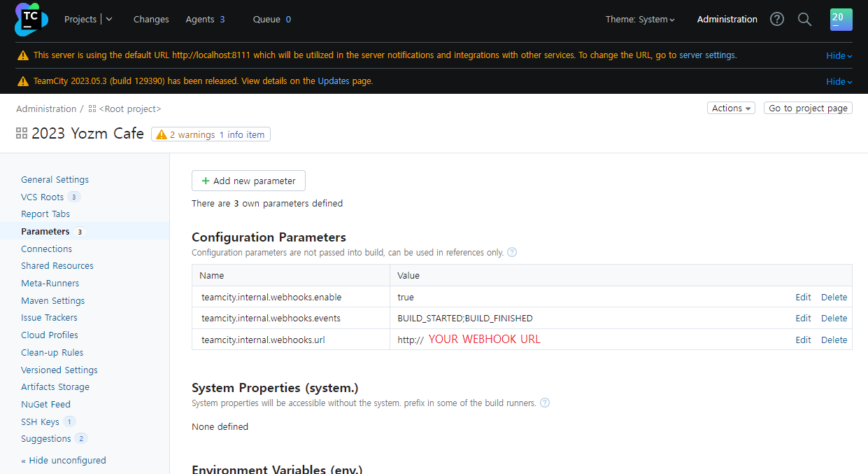Open SSH Keys in sidebar
The image size is (868, 474).
pyautogui.click(x=40, y=422)
